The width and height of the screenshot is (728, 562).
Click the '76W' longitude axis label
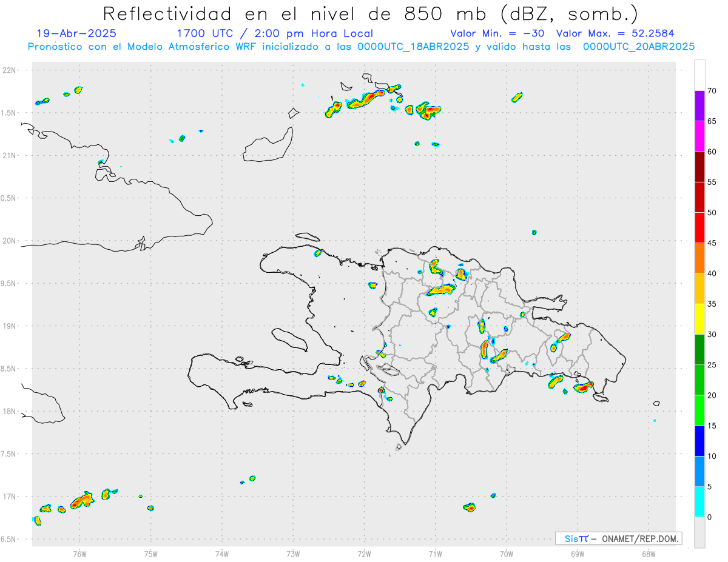(x=79, y=554)
